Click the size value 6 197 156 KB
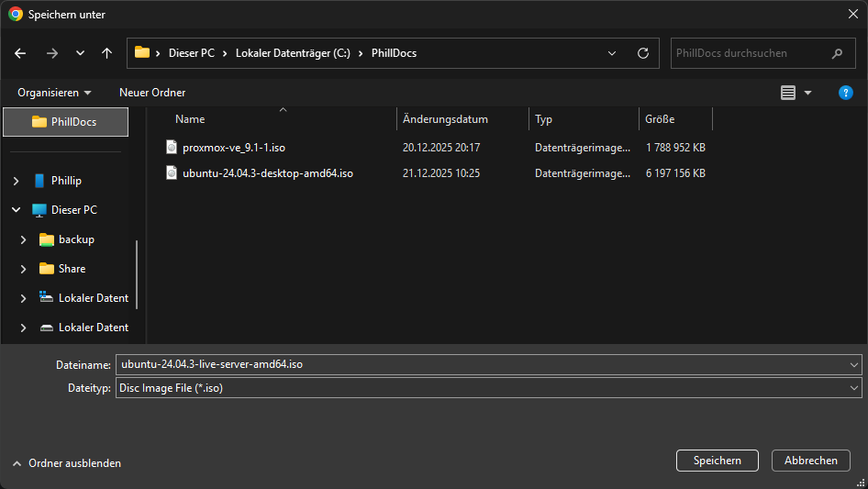 [x=675, y=173]
